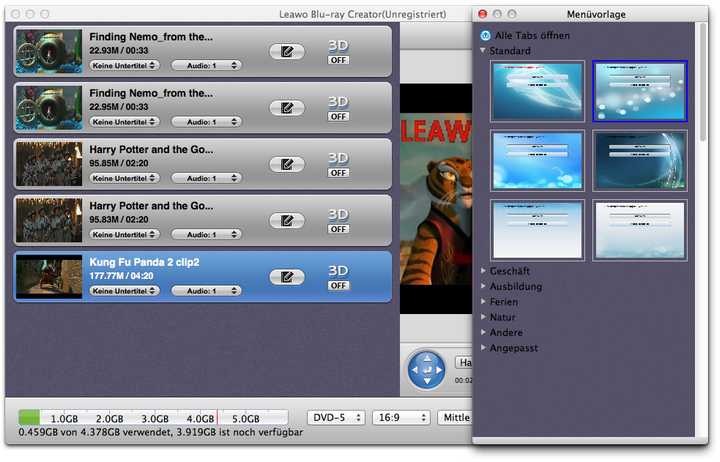Open Audio: 1 dropdown on 22.95M Finding Nemo clip
Image resolution: width=720 pixels, height=462 pixels.
[206, 122]
